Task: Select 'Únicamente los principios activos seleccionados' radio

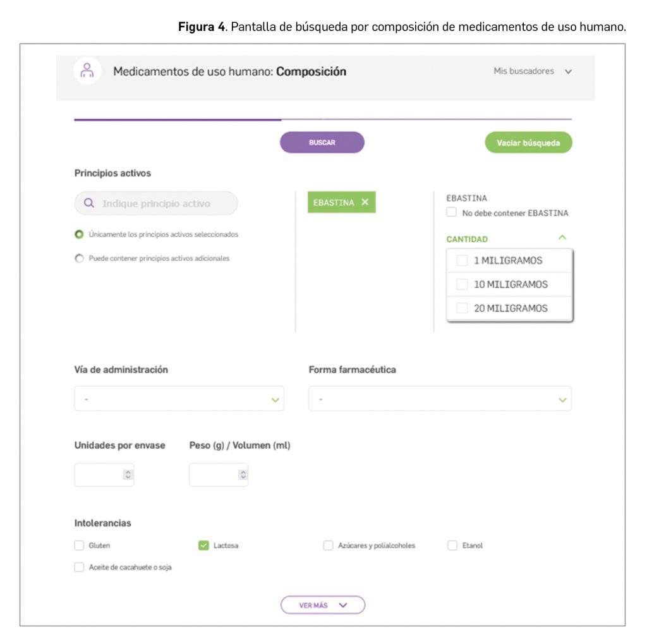Action: 79,234
